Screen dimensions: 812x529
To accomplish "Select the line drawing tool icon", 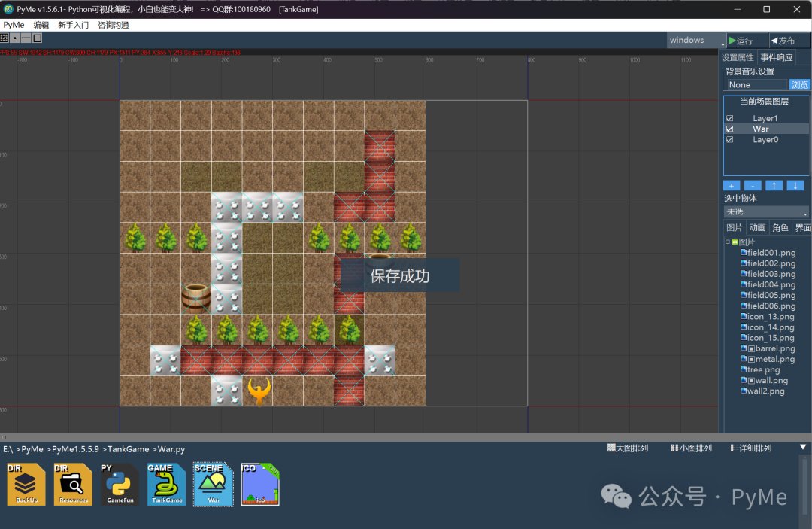I will coord(26,38).
